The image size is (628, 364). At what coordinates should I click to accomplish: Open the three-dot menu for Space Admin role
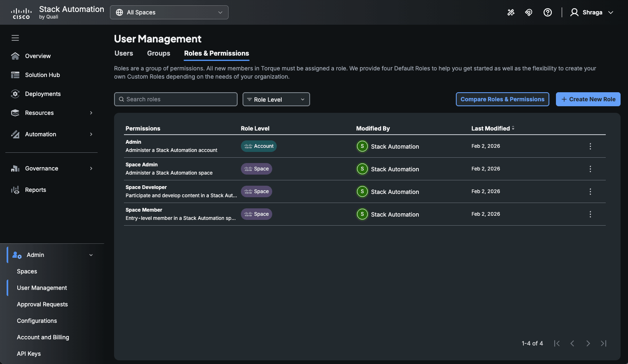pos(590,169)
